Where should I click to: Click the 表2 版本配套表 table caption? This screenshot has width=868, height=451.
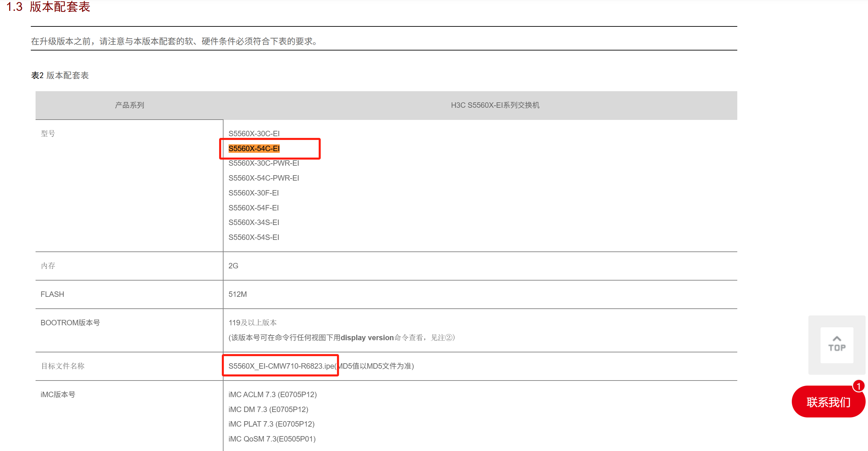[x=60, y=75]
